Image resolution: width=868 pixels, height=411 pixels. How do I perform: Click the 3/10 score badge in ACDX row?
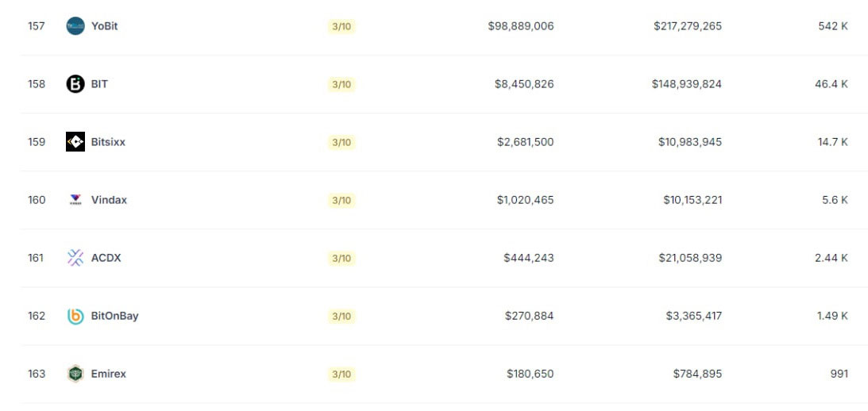coord(341,259)
